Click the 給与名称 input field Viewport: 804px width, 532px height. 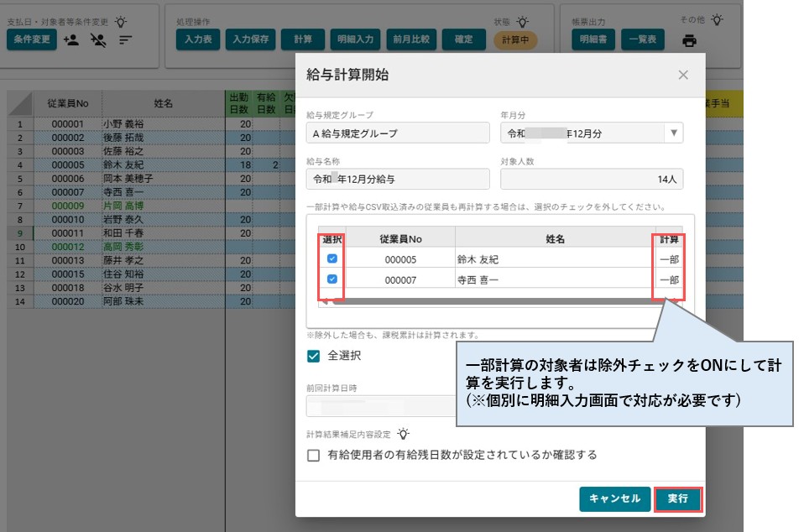tap(398, 180)
